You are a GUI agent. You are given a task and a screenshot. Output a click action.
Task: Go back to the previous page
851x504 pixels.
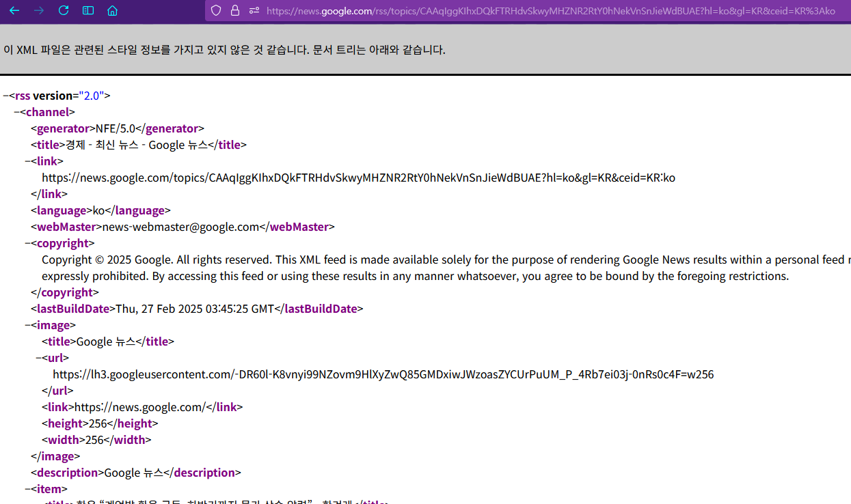(14, 10)
